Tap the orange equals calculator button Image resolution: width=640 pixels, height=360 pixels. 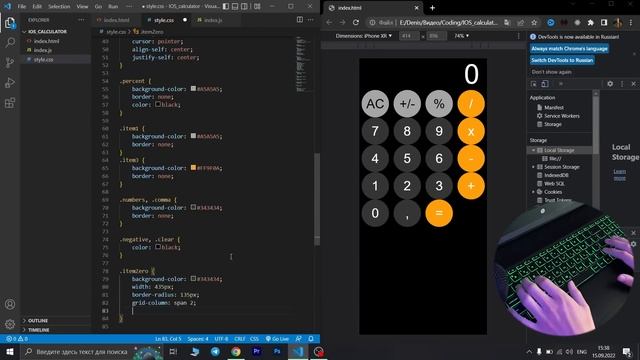pyautogui.click(x=439, y=213)
